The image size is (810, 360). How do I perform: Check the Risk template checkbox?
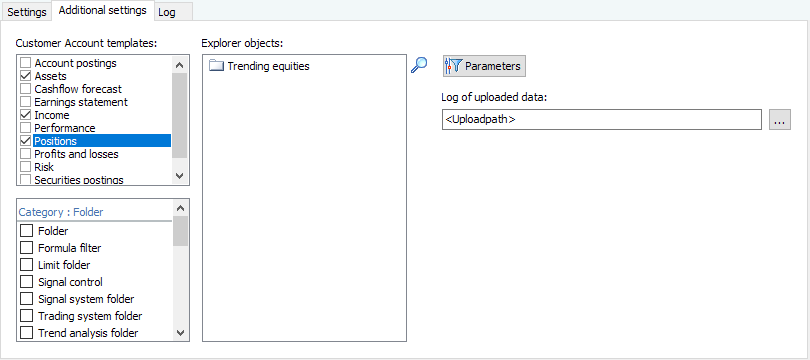[x=25, y=167]
